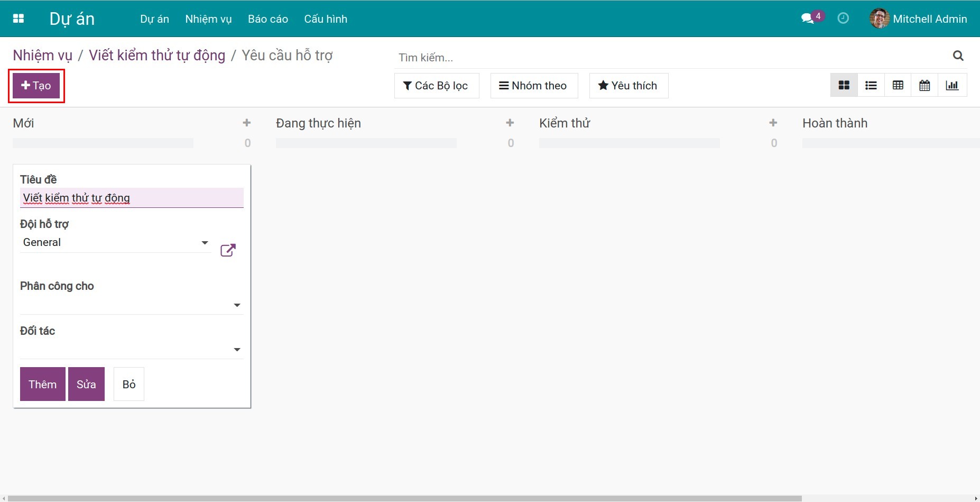
Task: Add quick item in Đang thực hiện column
Action: pos(510,123)
